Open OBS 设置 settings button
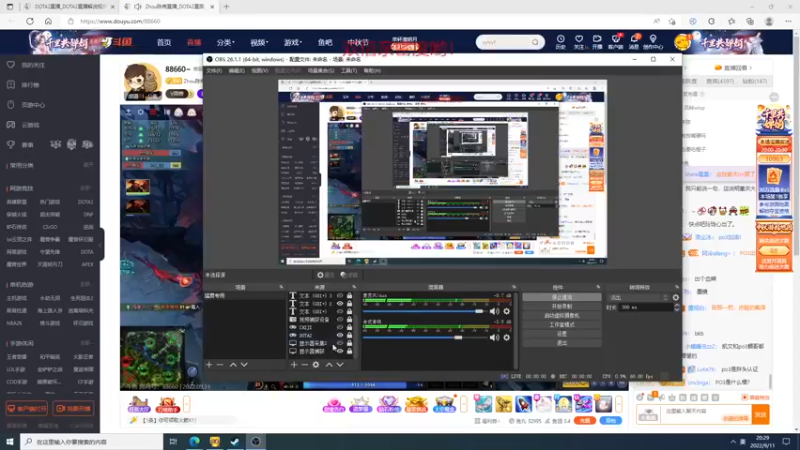The height and width of the screenshot is (450, 800). (x=562, y=334)
